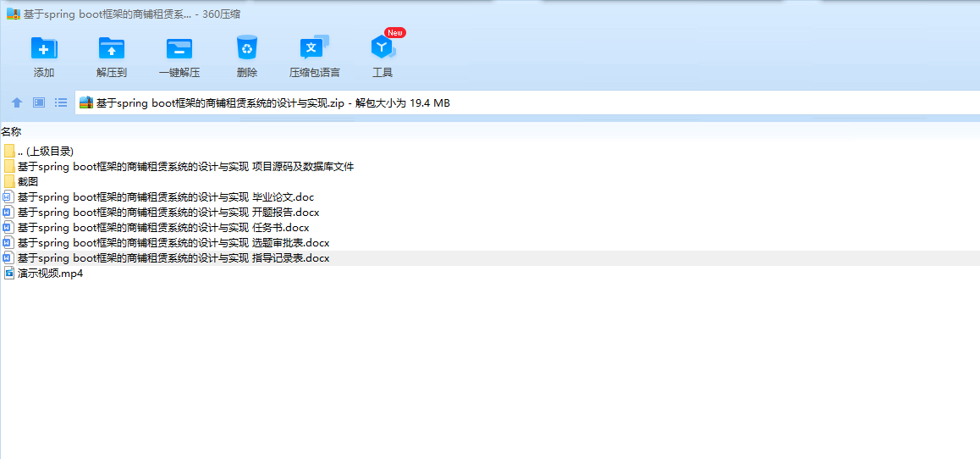980x459 pixels.
Task: Click the 一键解压 toolbar label
Action: coord(179,73)
